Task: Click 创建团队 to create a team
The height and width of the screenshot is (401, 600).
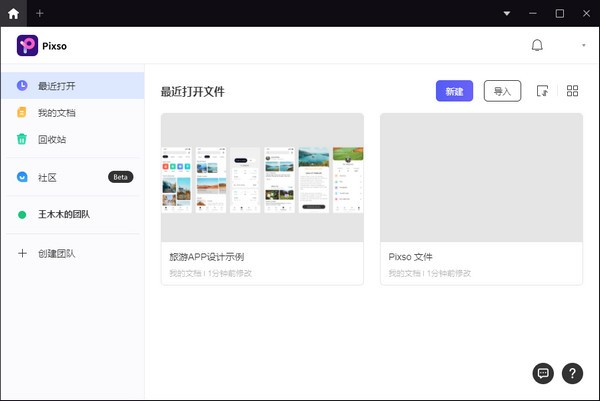Action: pyautogui.click(x=56, y=253)
